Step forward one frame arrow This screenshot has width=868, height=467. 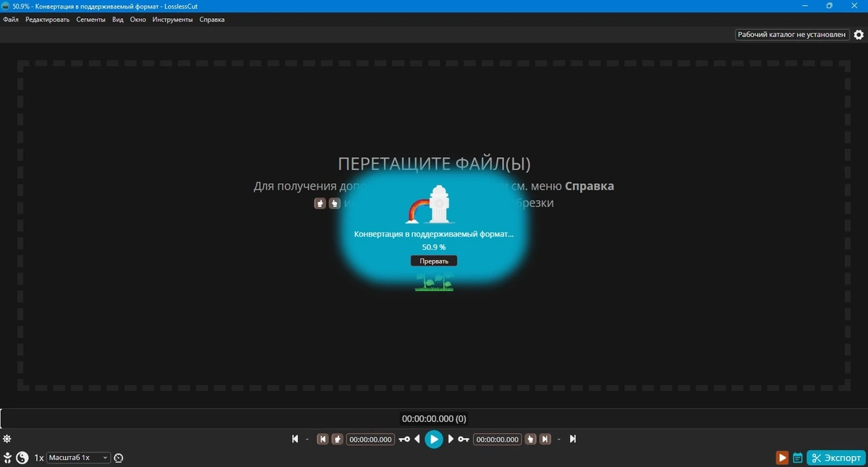451,439
